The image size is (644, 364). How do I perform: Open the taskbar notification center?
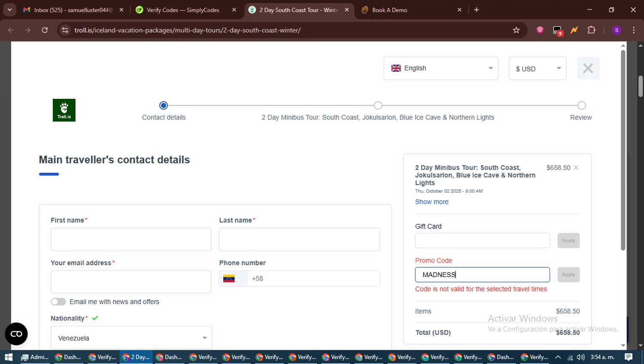coord(629,357)
